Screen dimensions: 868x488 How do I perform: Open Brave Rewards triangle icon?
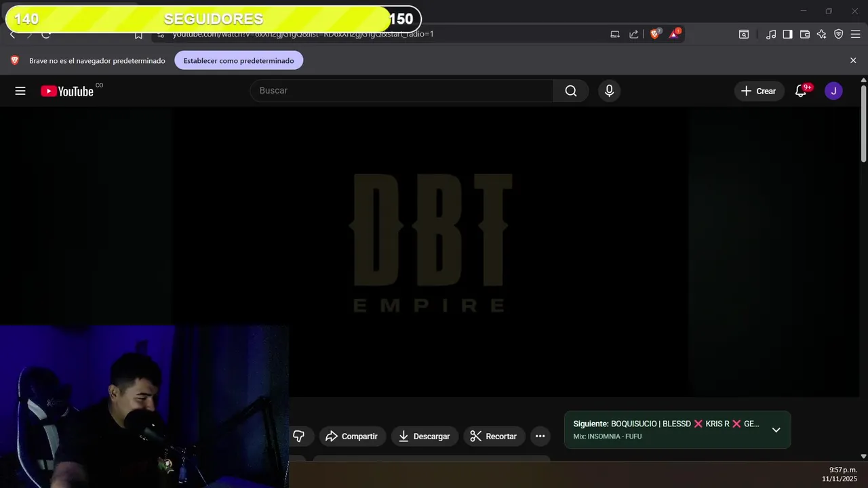[x=675, y=34]
